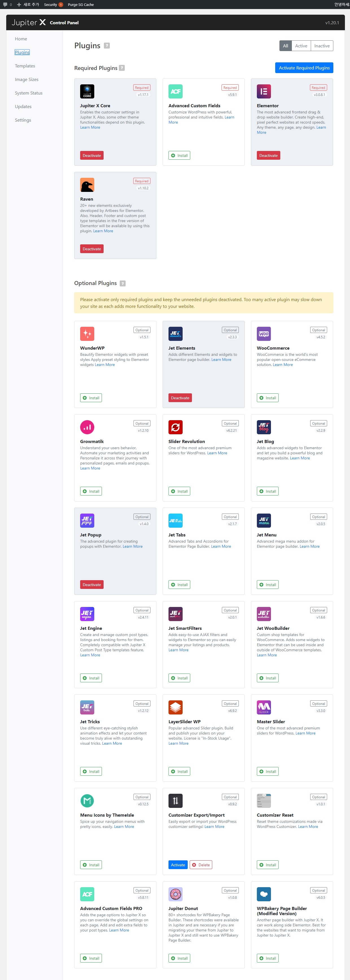Activate the Customizer Export/Import plugin
The height and width of the screenshot is (980, 350).
178,865
